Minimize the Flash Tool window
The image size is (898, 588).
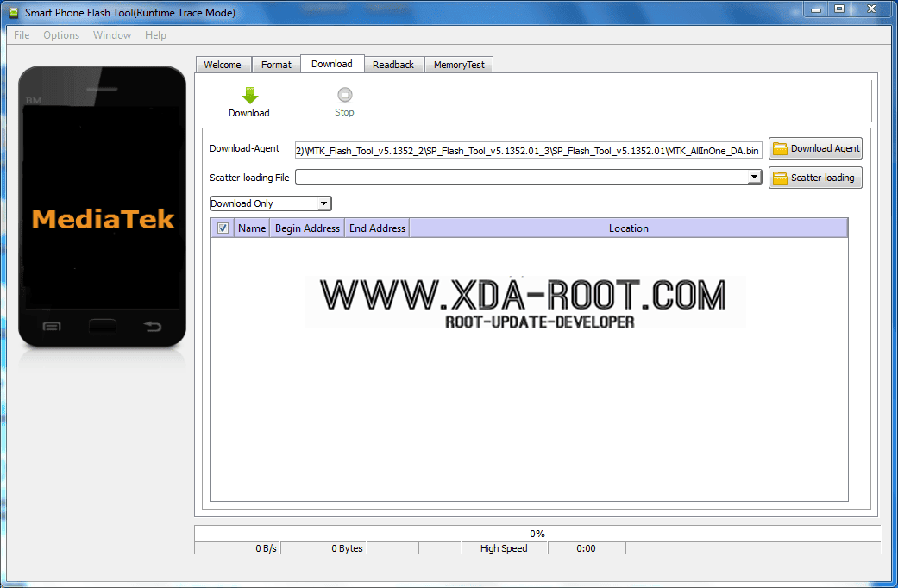[816, 9]
